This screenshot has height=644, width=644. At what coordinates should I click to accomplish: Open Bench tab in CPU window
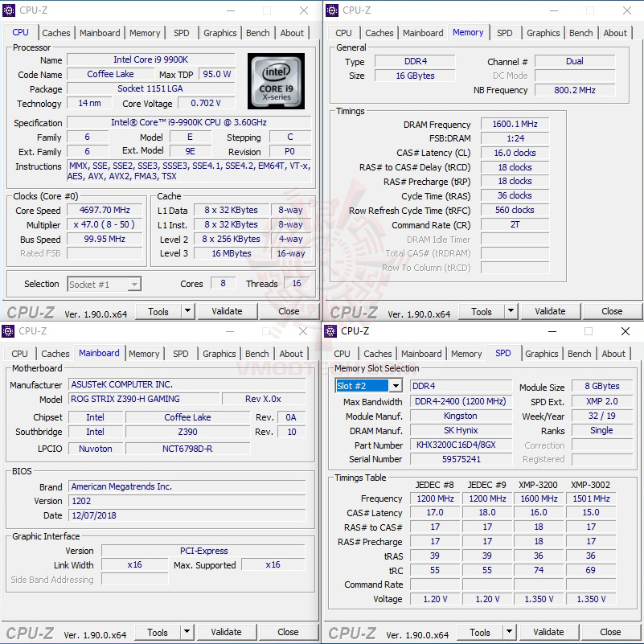(x=258, y=33)
